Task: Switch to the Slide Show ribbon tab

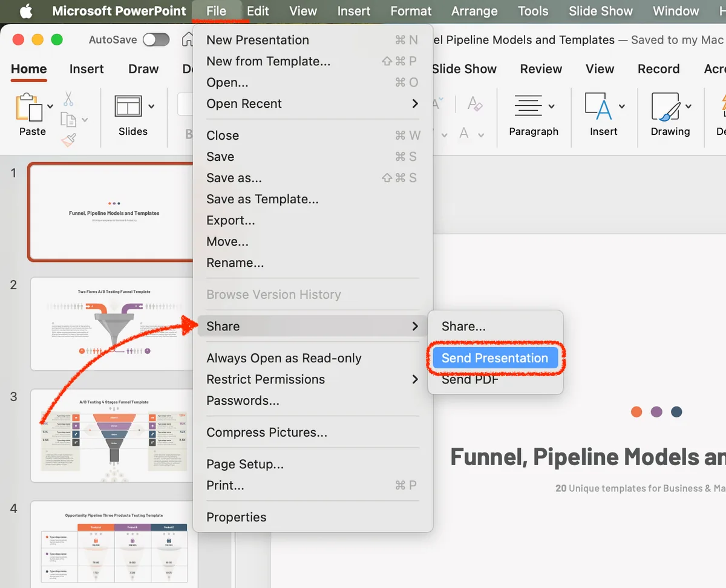Action: [x=464, y=69]
